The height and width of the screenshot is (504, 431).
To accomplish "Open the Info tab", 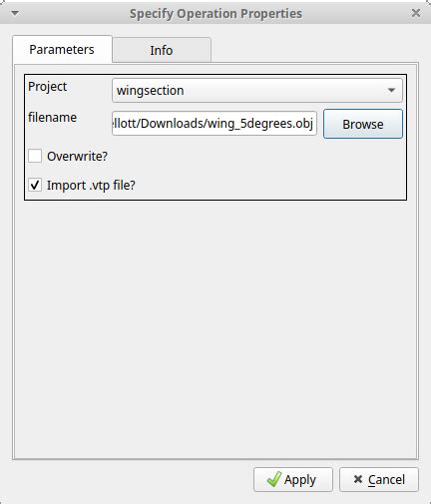I will [162, 50].
